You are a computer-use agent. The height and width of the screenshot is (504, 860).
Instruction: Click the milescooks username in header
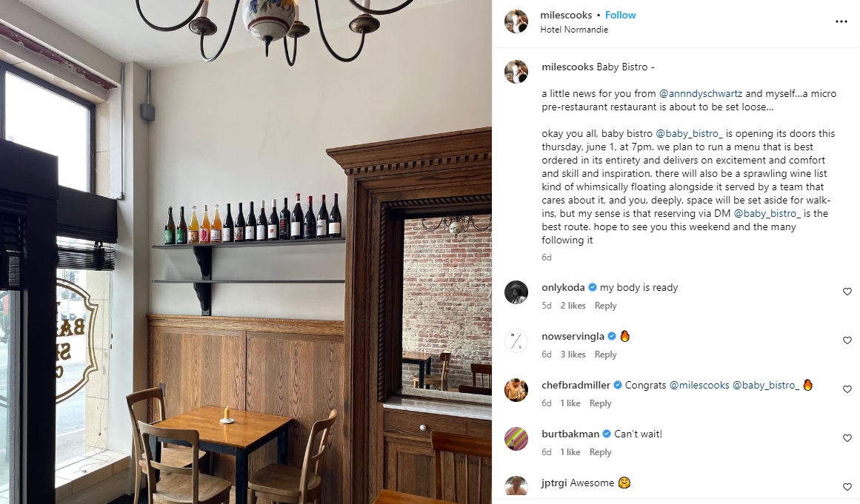pos(566,16)
